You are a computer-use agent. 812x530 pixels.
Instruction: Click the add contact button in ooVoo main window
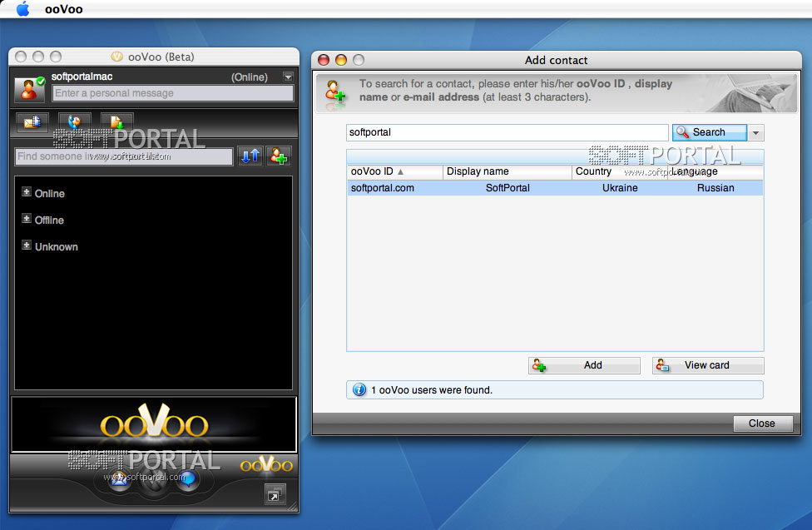pos(279,156)
